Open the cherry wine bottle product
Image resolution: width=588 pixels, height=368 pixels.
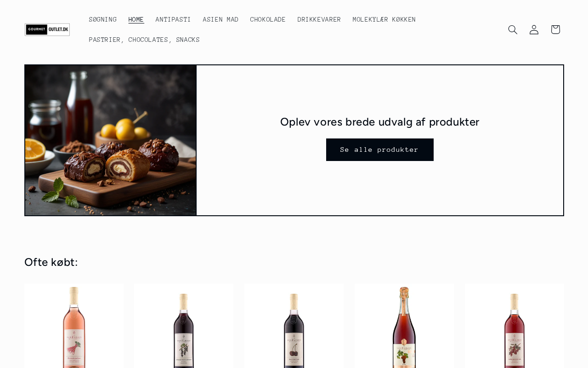(x=294, y=326)
